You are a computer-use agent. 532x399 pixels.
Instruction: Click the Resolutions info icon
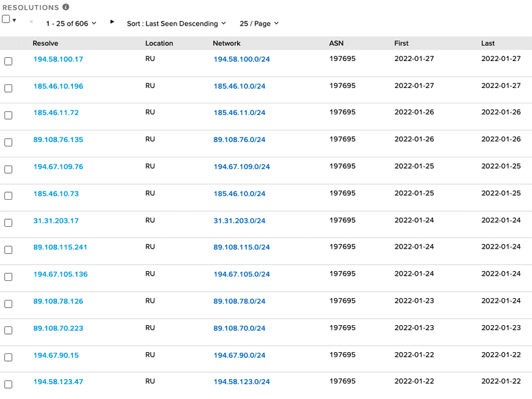pyautogui.click(x=66, y=7)
